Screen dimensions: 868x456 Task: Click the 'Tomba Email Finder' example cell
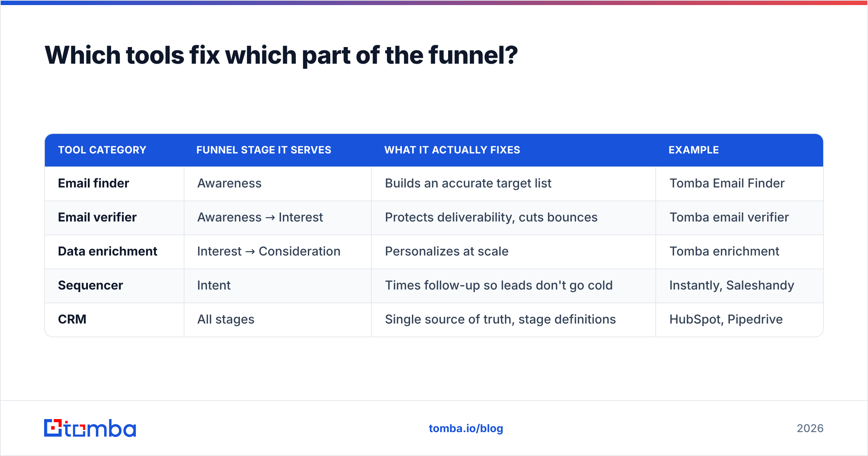[x=740, y=183]
